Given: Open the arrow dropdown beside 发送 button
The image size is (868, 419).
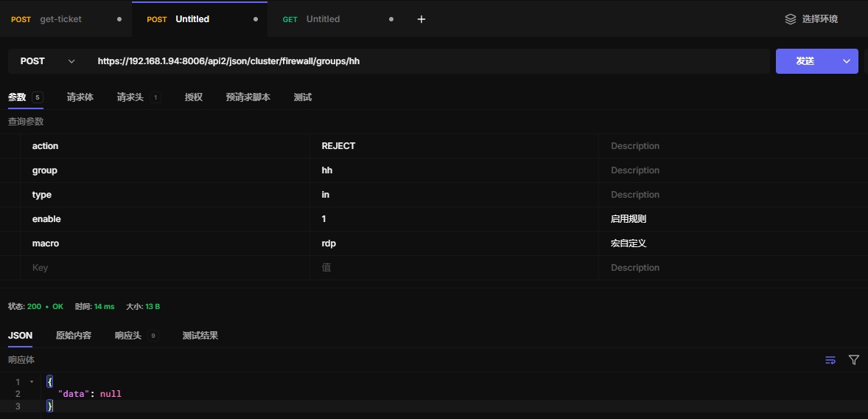Looking at the screenshot, I should tap(847, 61).
